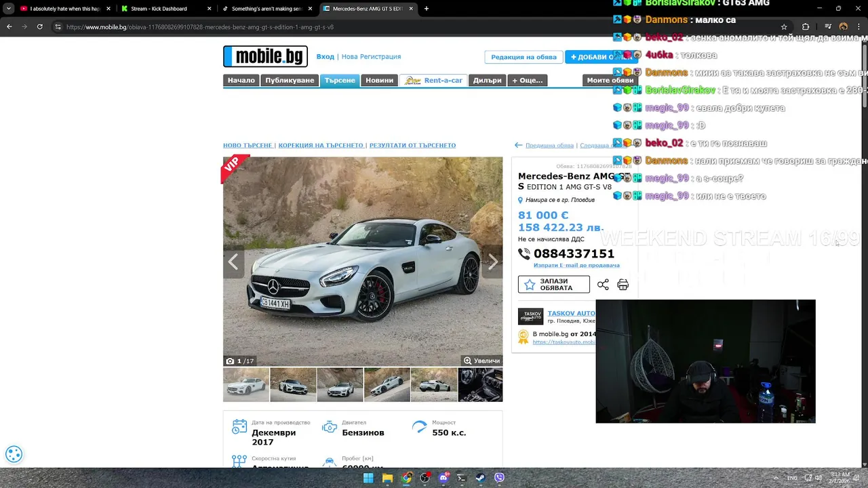
Task: Click the taskovauto.mobile.bg link
Action: 564,342
